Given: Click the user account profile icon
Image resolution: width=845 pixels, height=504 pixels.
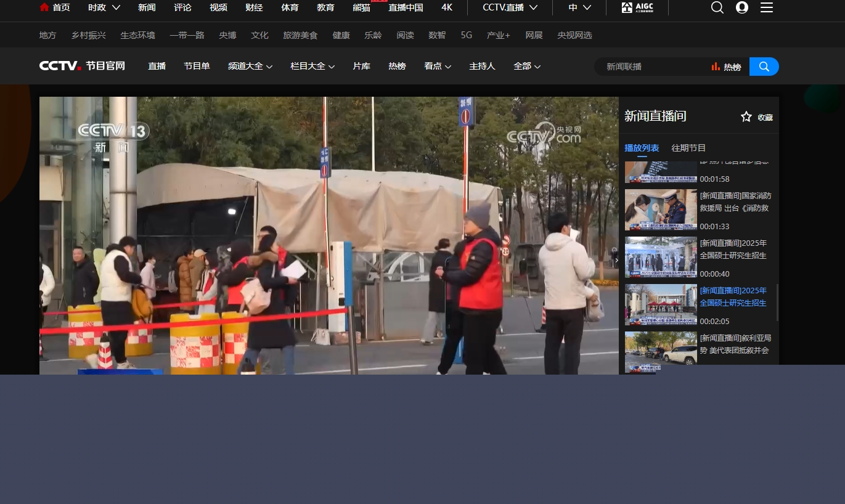Looking at the screenshot, I should point(742,7).
